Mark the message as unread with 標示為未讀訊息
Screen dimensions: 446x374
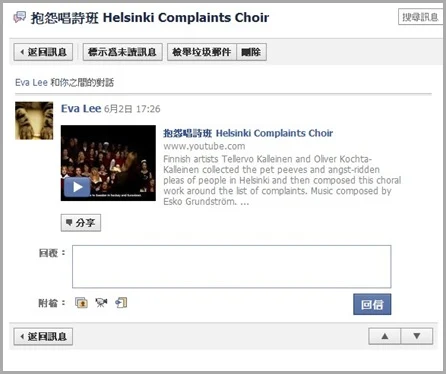click(x=122, y=52)
